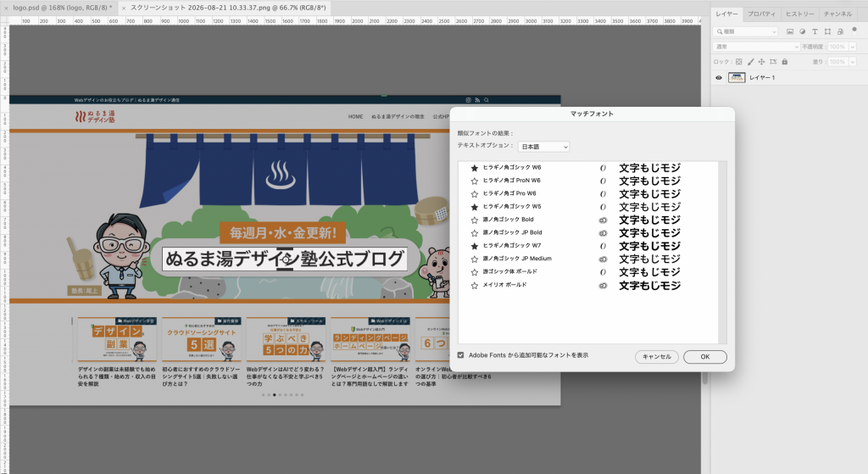Screen dimensions: 868x474
Task: Star the ヒラギノ角ゴ Pro W6 font
Action: point(474,194)
